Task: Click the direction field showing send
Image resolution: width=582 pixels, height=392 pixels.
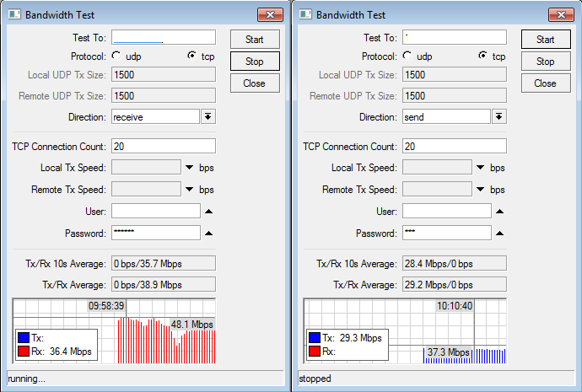Action: (x=447, y=117)
